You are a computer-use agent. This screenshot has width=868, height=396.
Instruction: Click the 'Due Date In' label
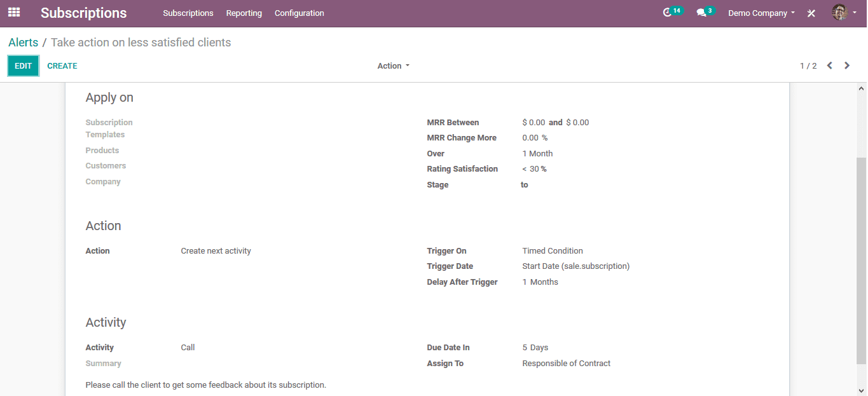pos(448,348)
